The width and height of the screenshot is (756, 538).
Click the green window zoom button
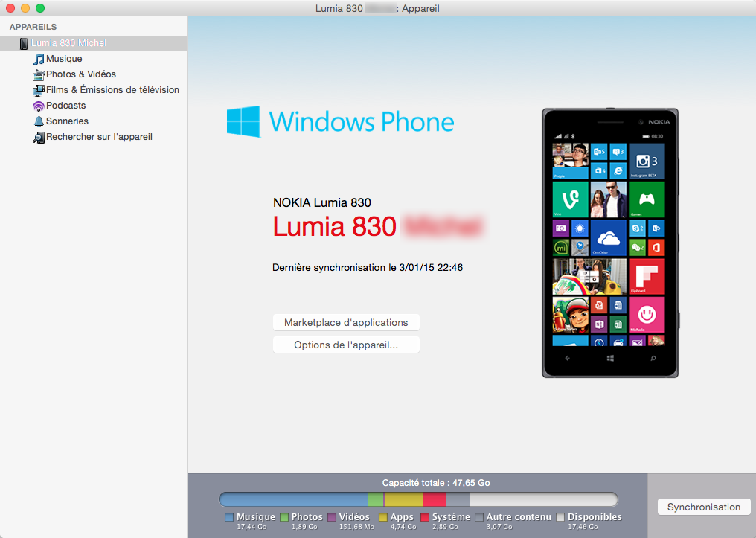(40, 8)
